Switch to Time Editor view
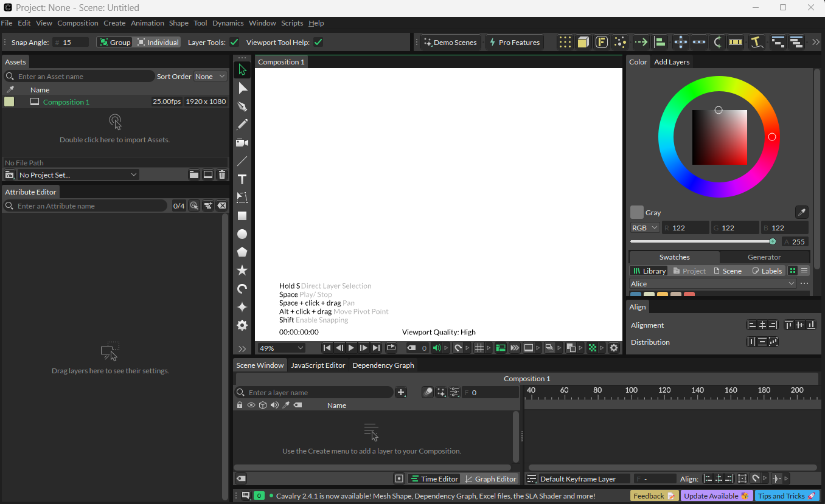825x504 pixels. pyautogui.click(x=433, y=478)
